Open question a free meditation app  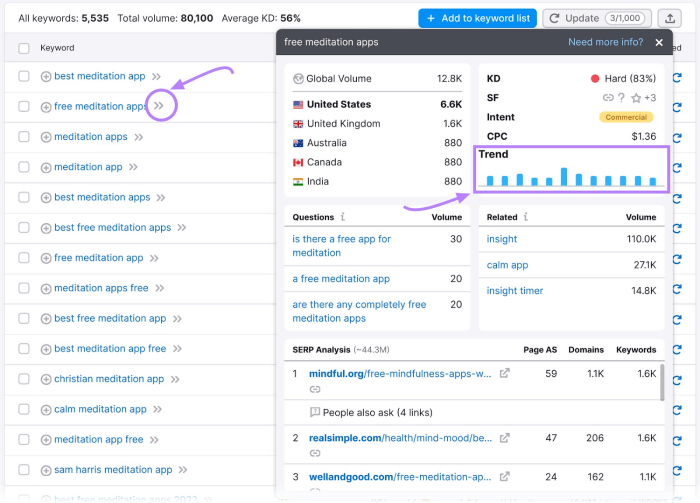341,279
